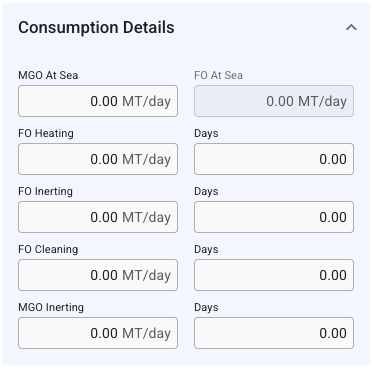
Task: Click the MGO Inerting label
Action: pos(51,307)
